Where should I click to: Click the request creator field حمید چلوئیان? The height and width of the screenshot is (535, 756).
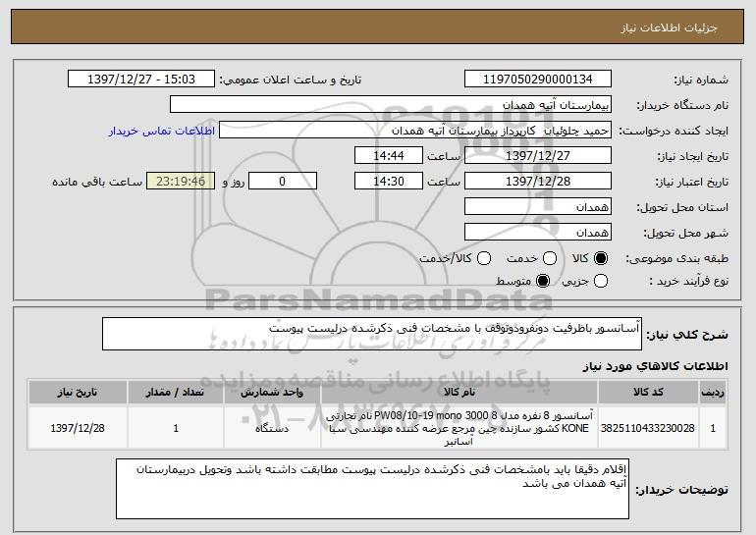[415, 131]
